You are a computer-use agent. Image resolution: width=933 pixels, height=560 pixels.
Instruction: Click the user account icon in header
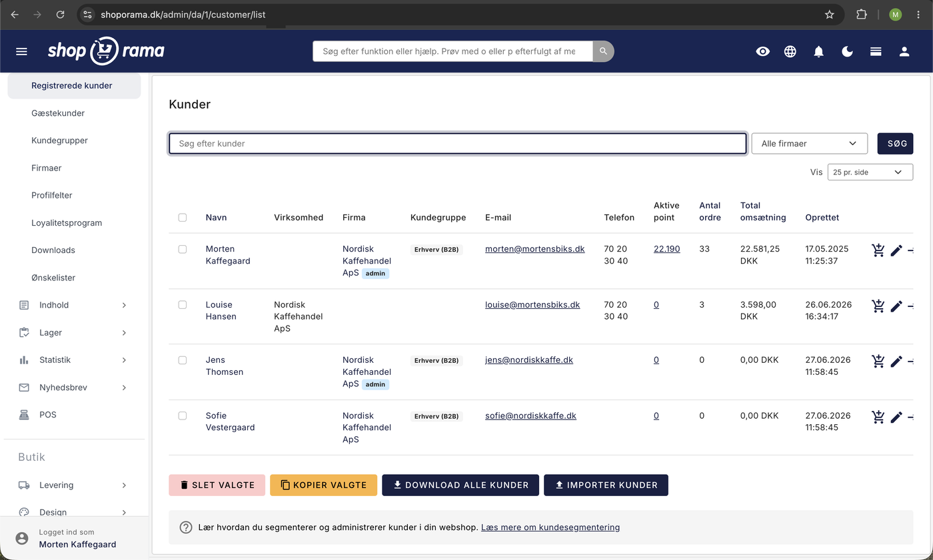(x=904, y=51)
